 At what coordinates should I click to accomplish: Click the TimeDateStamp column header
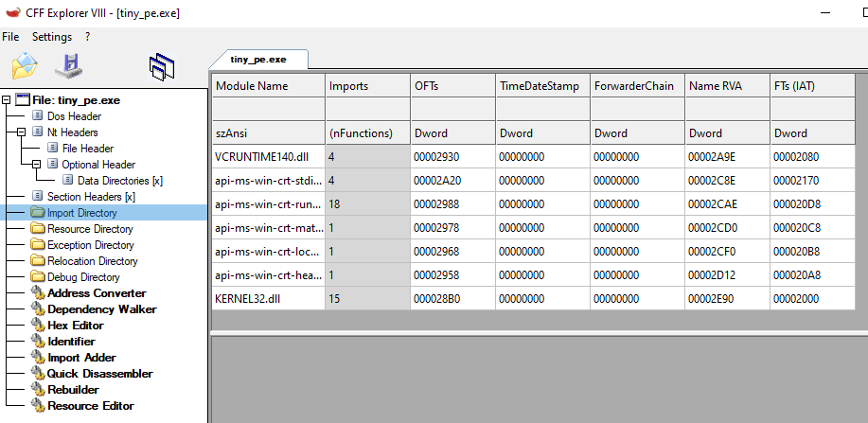point(542,86)
